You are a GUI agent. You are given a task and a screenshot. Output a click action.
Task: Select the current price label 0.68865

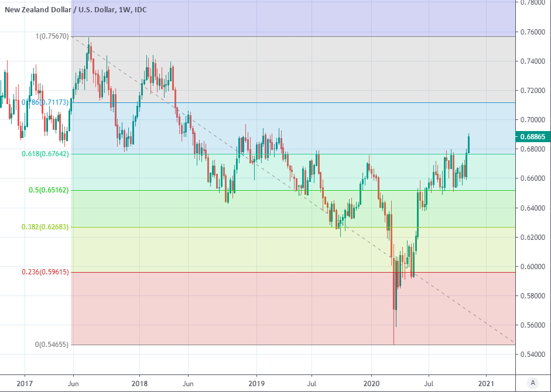pos(533,137)
